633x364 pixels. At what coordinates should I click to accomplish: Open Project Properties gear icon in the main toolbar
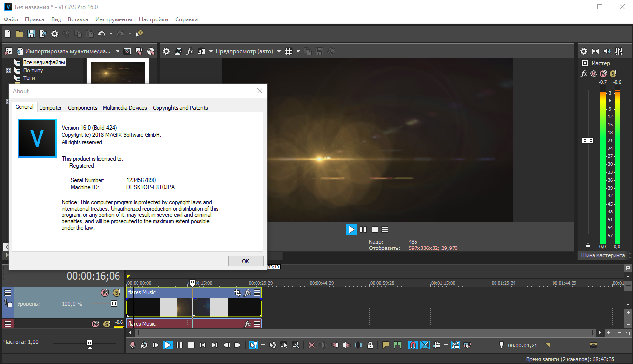tap(55, 34)
